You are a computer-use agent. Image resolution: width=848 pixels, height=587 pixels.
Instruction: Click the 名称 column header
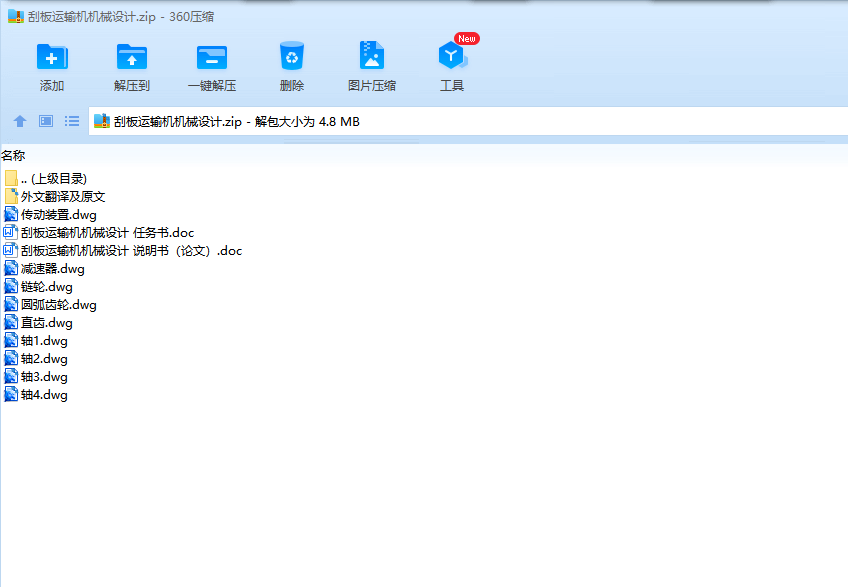click(13, 156)
